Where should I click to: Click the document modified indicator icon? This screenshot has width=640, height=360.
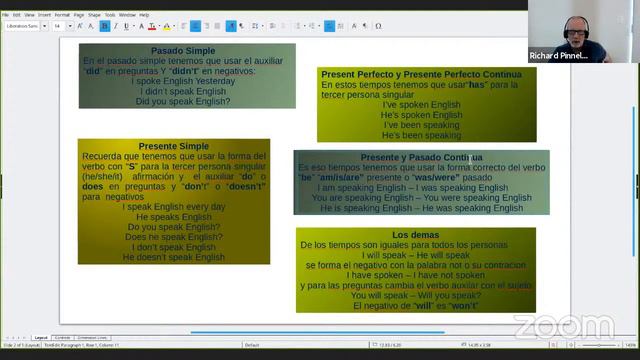coord(553,345)
